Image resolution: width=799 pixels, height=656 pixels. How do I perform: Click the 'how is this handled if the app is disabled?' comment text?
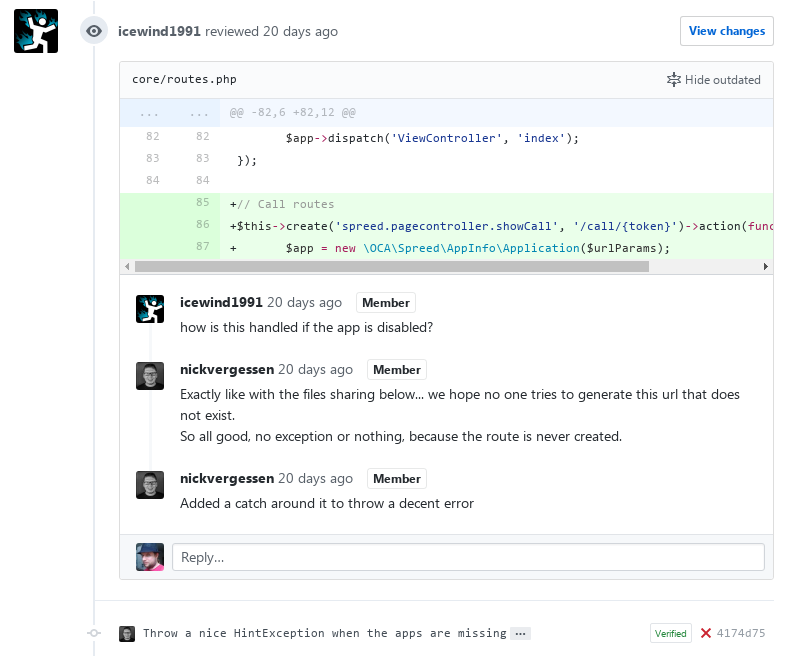(306, 327)
